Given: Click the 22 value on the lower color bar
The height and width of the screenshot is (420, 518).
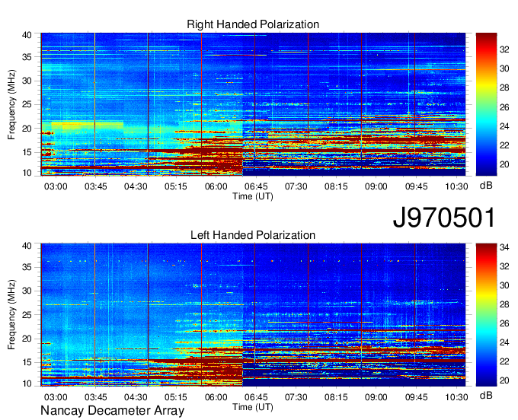Looking at the screenshot, I should 504,362.
